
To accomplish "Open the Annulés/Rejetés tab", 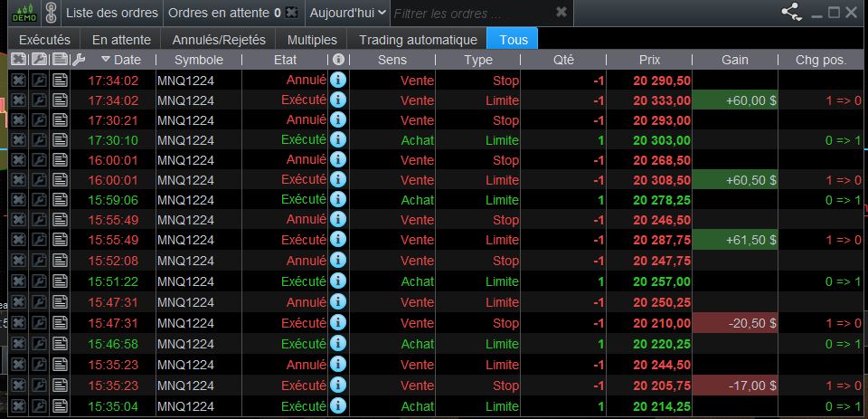I will click(x=219, y=40).
